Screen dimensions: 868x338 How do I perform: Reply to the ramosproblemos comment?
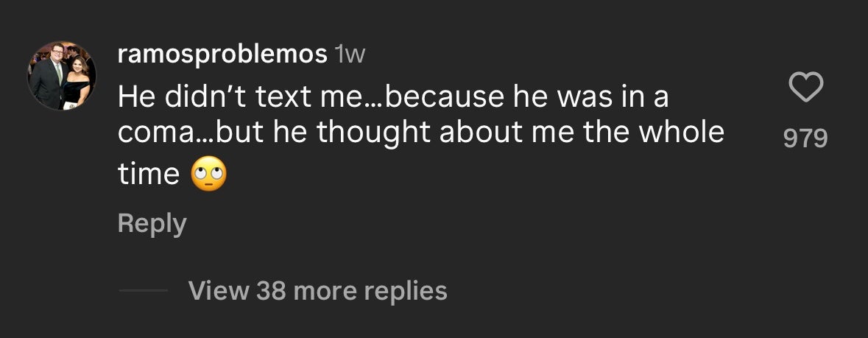click(x=152, y=223)
